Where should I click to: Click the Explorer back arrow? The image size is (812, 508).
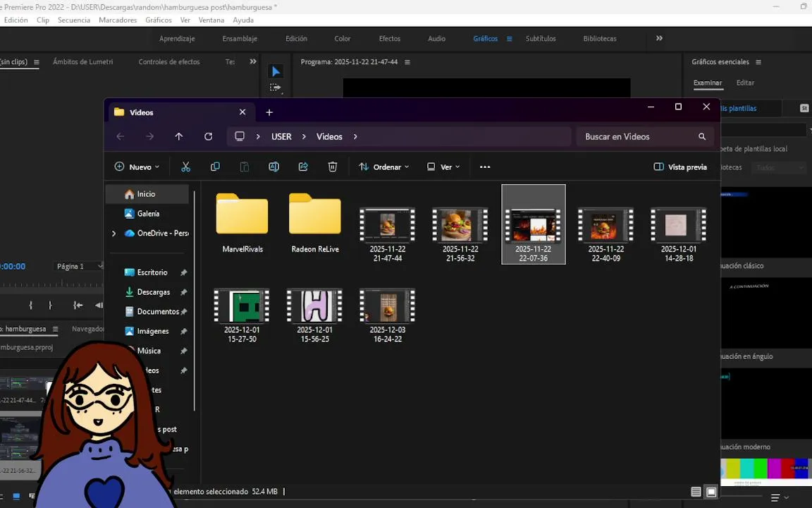120,137
